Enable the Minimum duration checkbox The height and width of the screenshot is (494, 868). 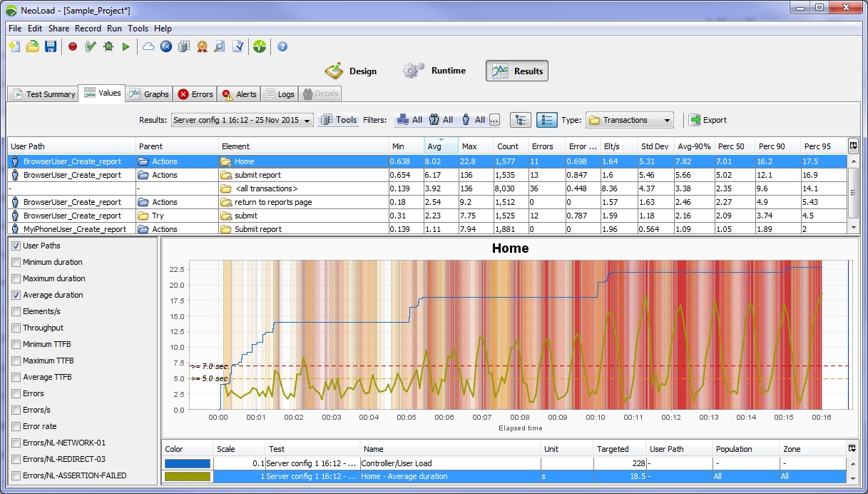[16, 262]
